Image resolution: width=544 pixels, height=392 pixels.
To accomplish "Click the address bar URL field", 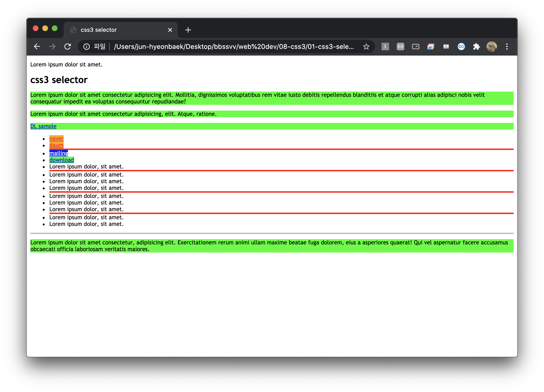I will coord(234,47).
